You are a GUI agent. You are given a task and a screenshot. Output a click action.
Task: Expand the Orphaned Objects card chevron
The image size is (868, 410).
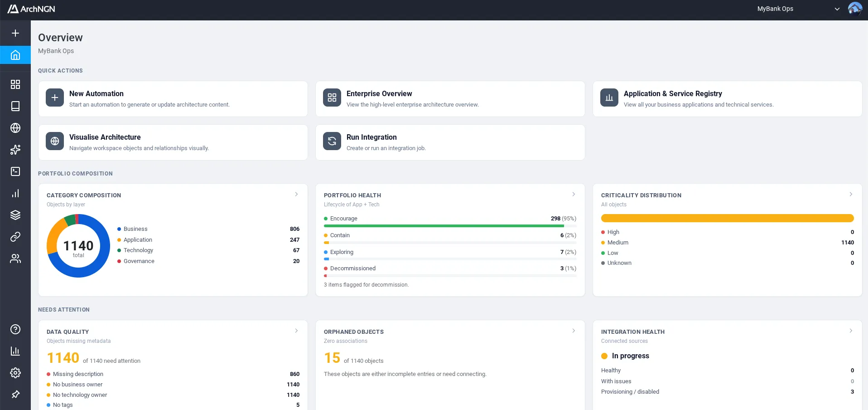(x=574, y=331)
